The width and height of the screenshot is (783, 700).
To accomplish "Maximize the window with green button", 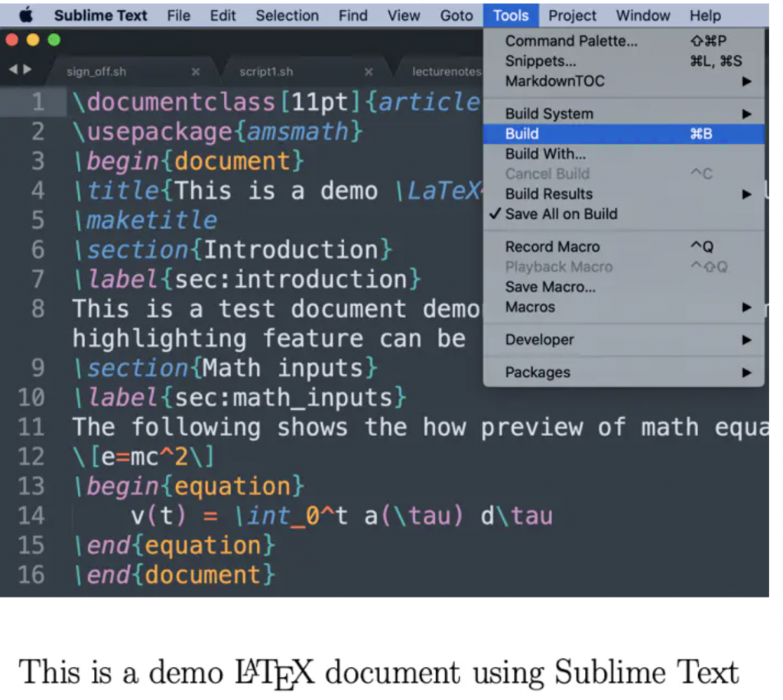I will pyautogui.click(x=54, y=40).
